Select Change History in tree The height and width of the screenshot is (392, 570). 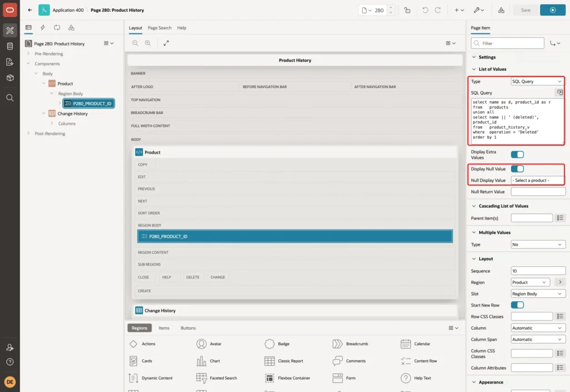(x=72, y=114)
